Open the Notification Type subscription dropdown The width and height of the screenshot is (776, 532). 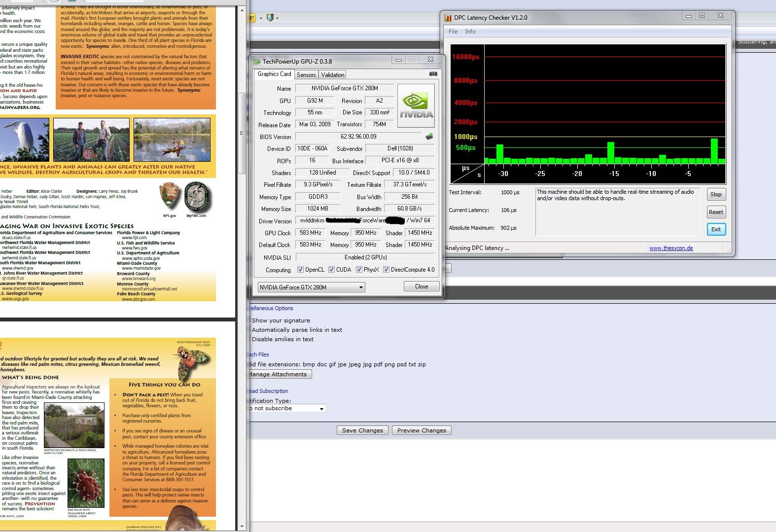287,408
